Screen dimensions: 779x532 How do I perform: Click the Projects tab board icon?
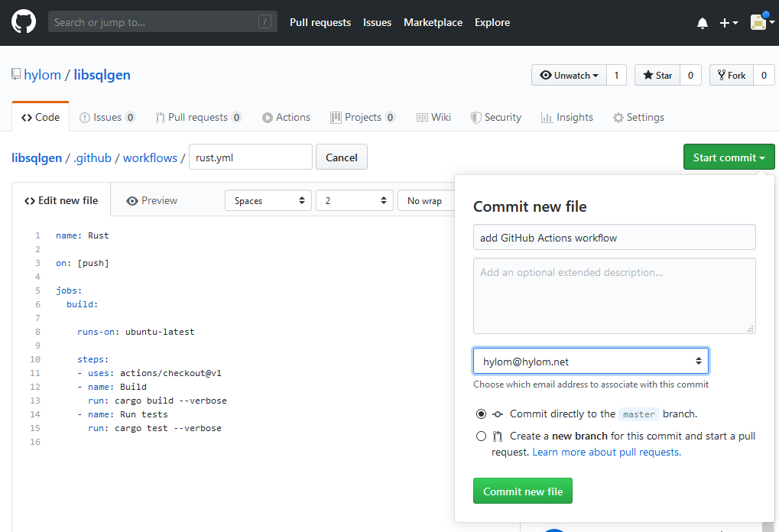336,118
